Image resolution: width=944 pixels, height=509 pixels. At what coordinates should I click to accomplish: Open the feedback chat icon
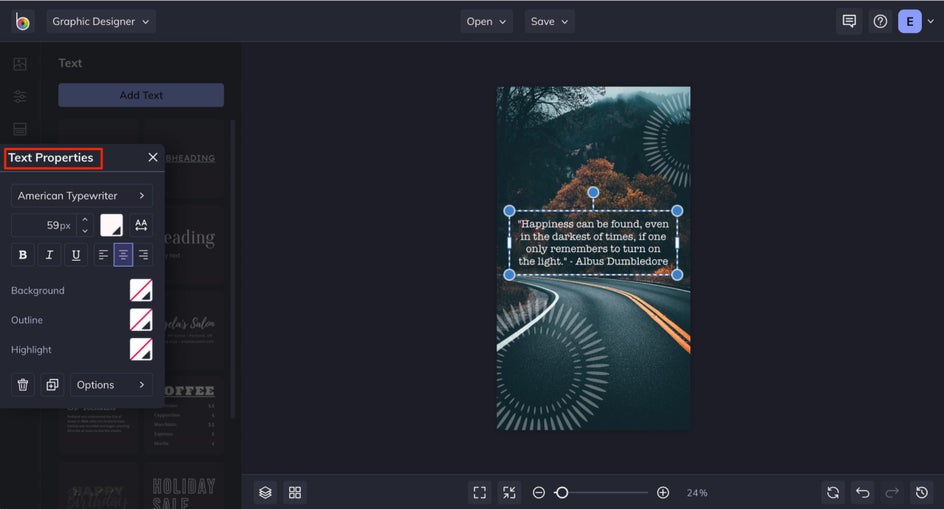point(849,22)
